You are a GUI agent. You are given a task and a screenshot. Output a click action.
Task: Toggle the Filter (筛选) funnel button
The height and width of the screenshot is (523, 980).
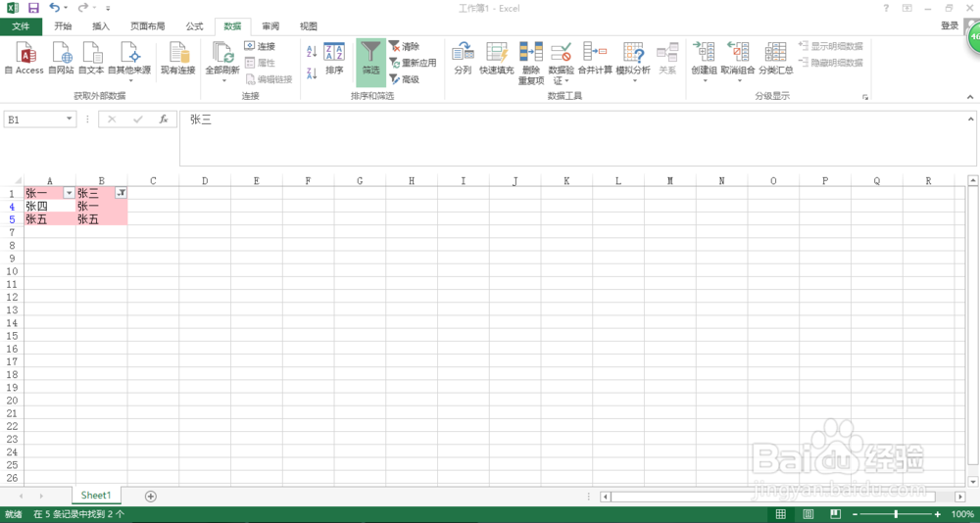point(371,63)
